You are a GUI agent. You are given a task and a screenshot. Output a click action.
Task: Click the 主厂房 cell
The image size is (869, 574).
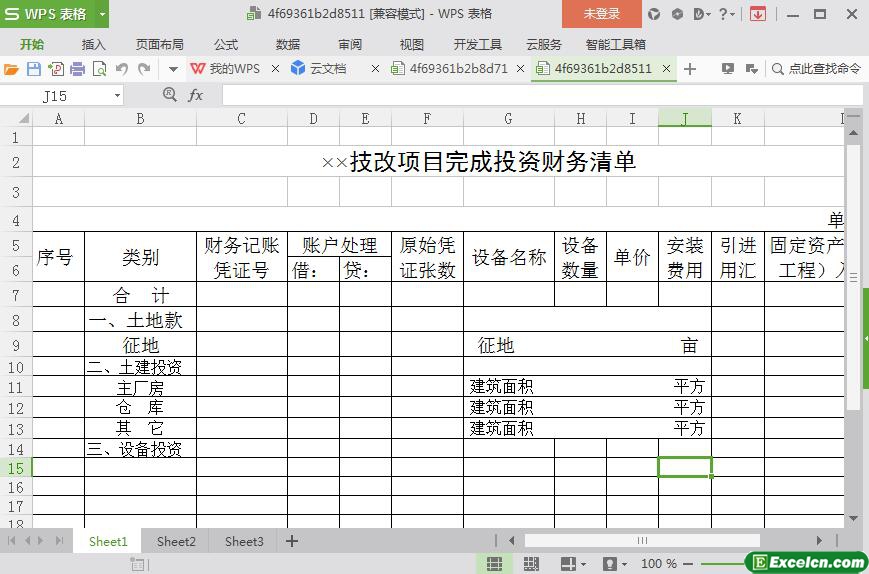140,387
